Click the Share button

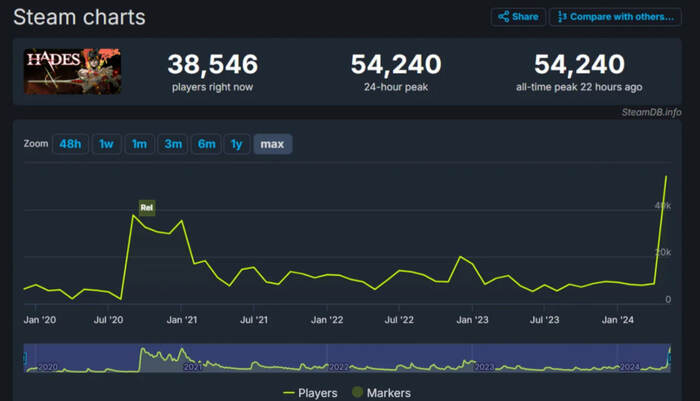518,17
